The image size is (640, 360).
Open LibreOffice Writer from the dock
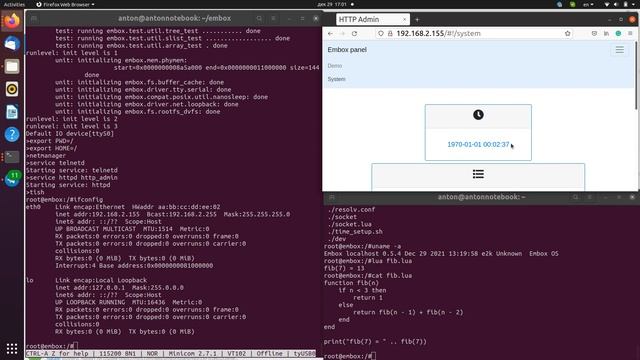(12, 112)
